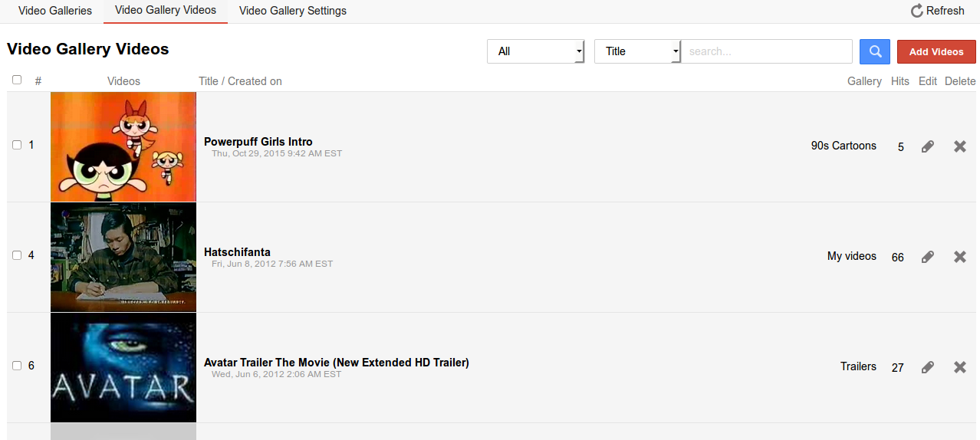Remove the Hatschifanta video
The width and height of the screenshot is (980, 440).
pos(959,257)
